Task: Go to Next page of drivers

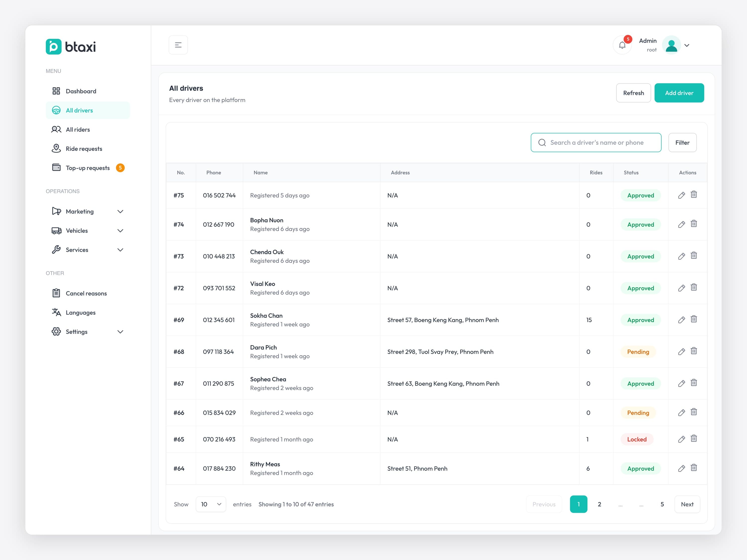Action: [x=687, y=504]
